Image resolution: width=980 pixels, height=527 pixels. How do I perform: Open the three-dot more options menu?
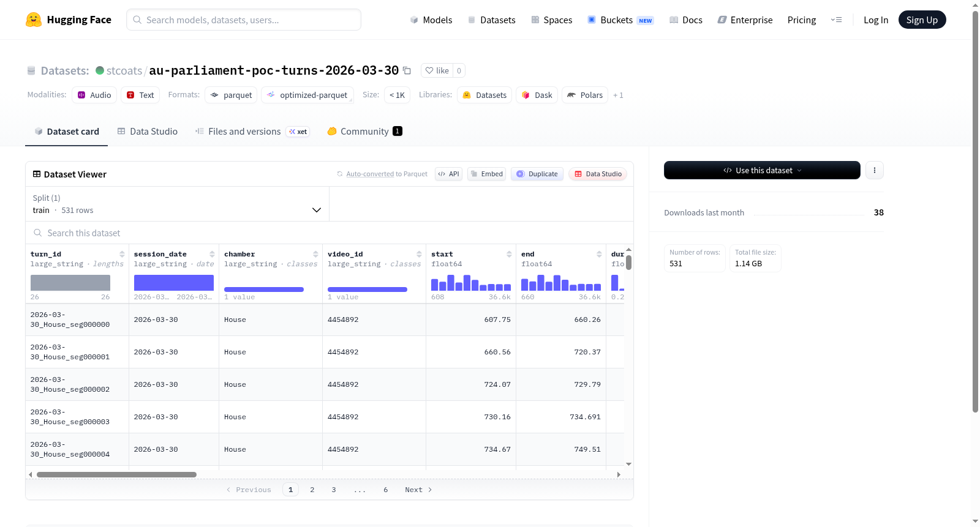[875, 170]
